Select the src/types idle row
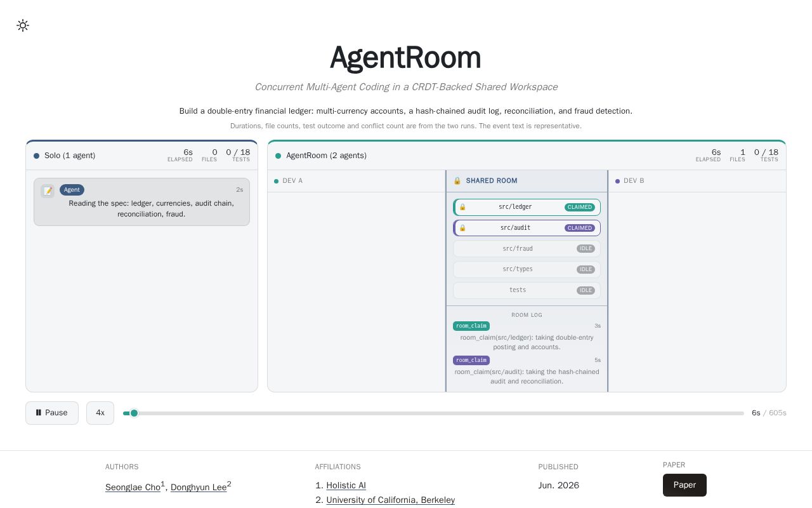 tap(527, 269)
